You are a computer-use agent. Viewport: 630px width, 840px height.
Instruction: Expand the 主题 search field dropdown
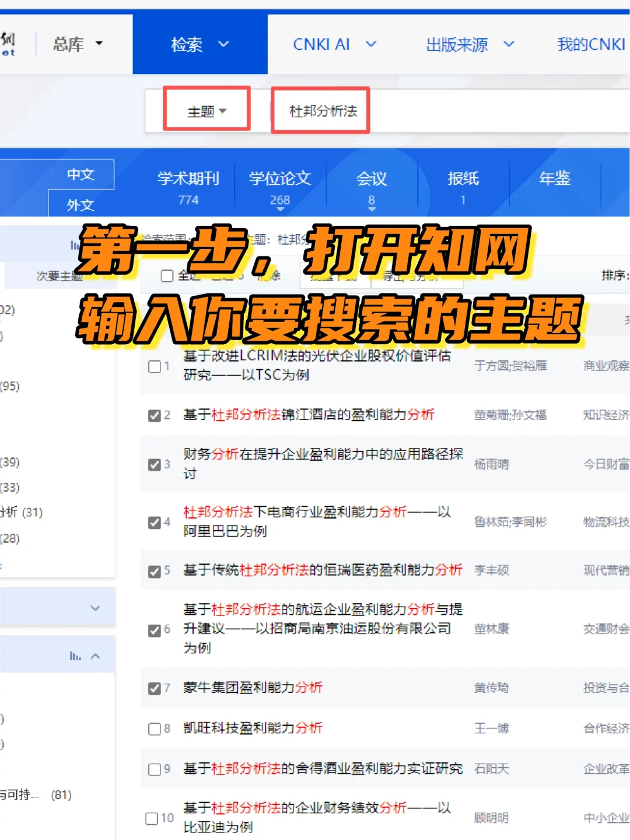[x=206, y=110]
